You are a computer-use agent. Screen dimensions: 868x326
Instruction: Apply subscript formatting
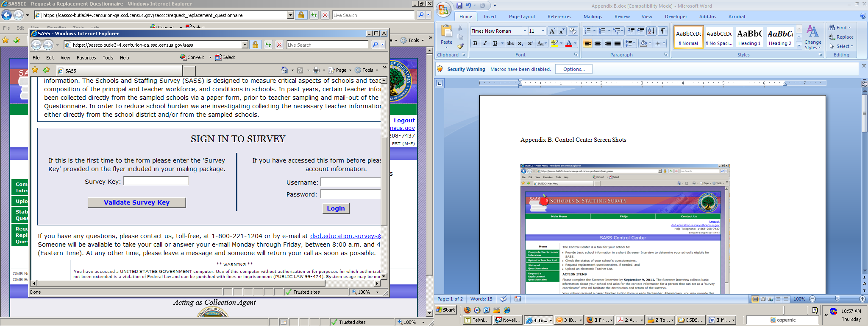coord(520,43)
